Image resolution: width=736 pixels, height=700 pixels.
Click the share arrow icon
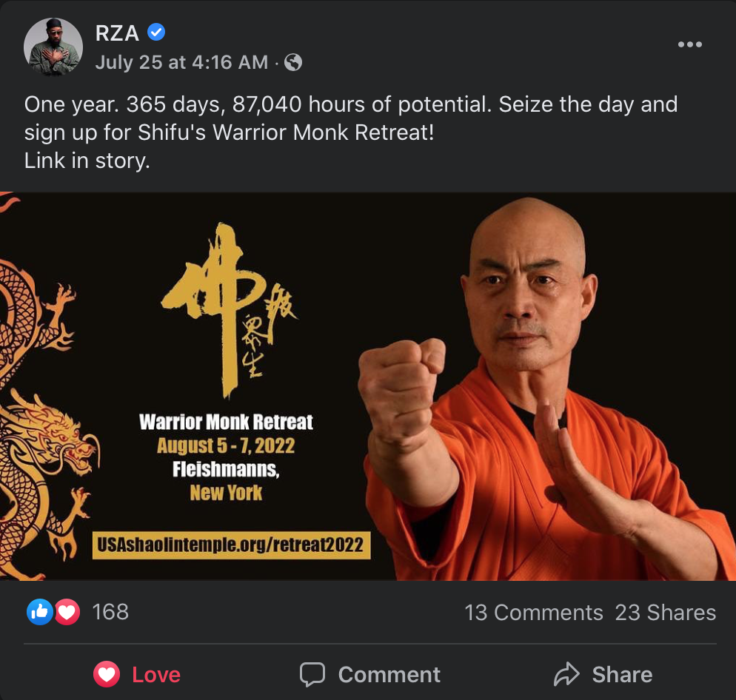[x=566, y=674]
